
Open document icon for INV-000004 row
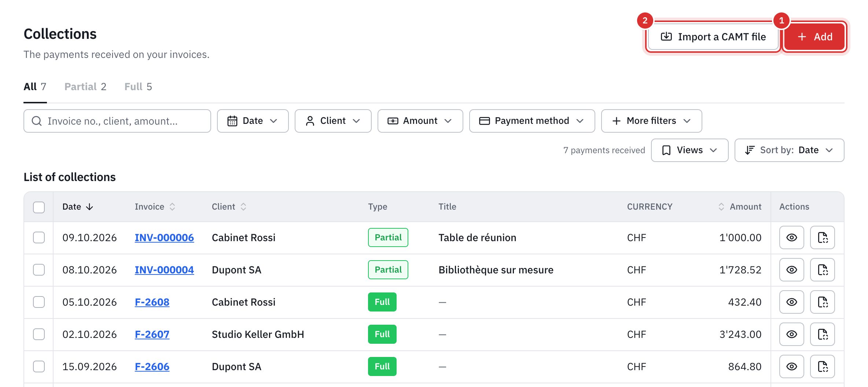pos(822,270)
